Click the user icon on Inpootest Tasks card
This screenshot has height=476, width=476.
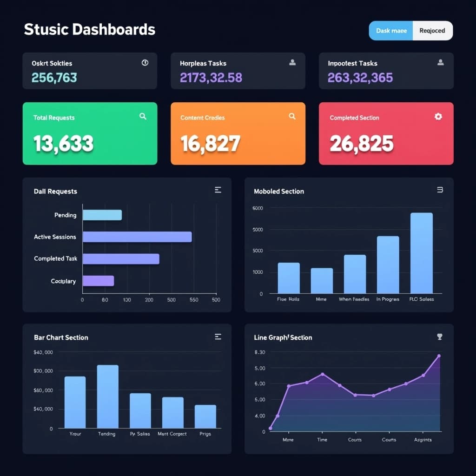(x=441, y=62)
